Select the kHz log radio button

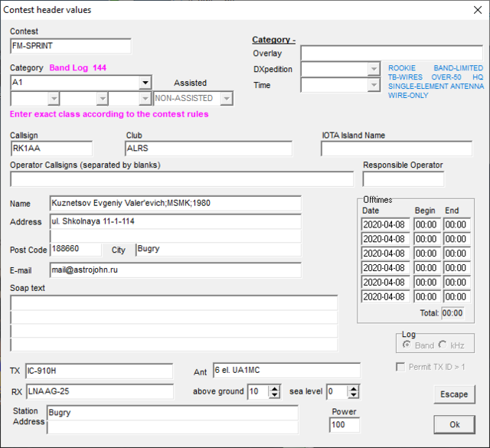pos(443,346)
